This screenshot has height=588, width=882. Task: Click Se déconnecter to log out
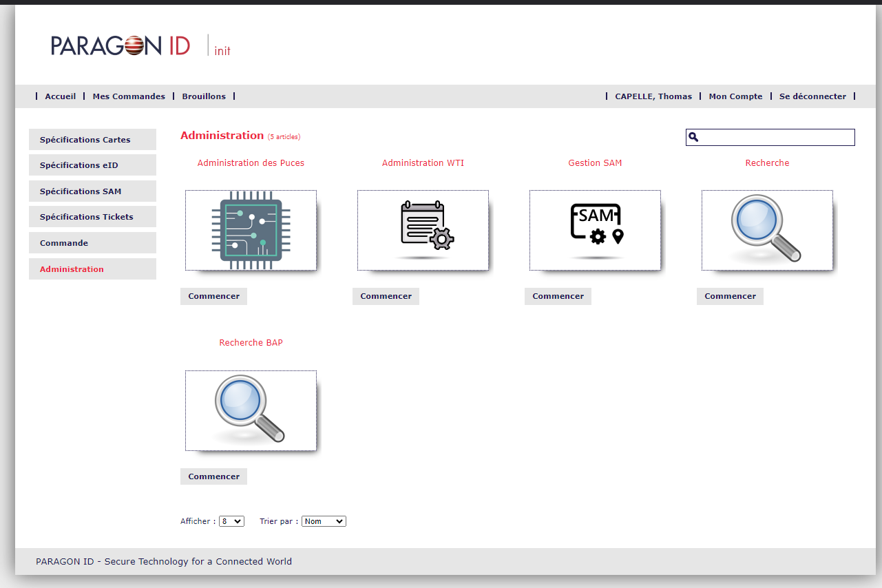pyautogui.click(x=812, y=96)
